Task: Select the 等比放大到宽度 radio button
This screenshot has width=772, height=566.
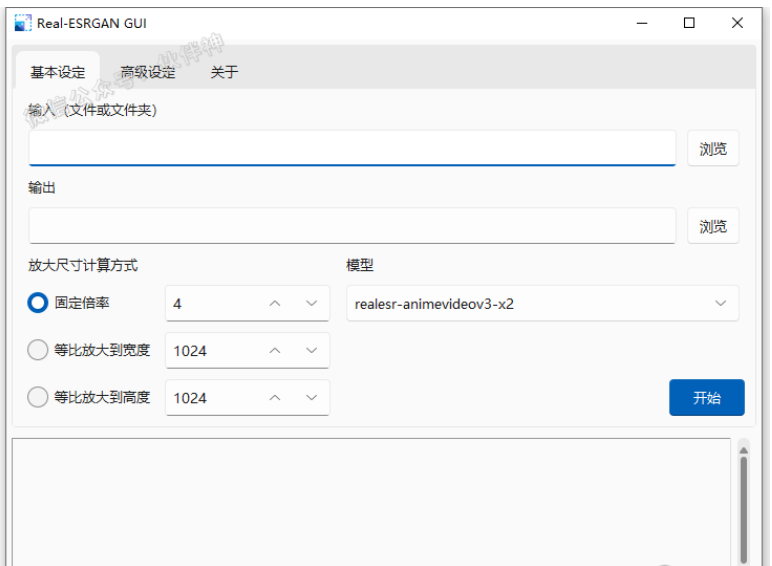Action: point(38,350)
